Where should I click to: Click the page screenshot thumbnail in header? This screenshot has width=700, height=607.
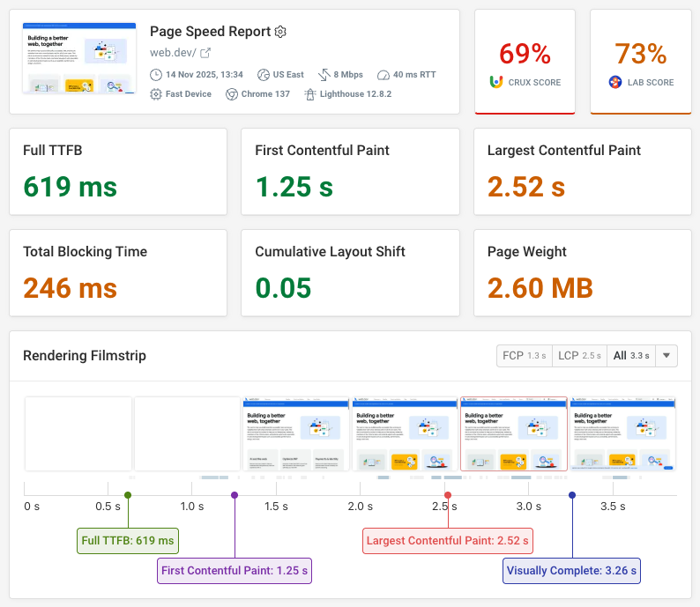click(79, 58)
